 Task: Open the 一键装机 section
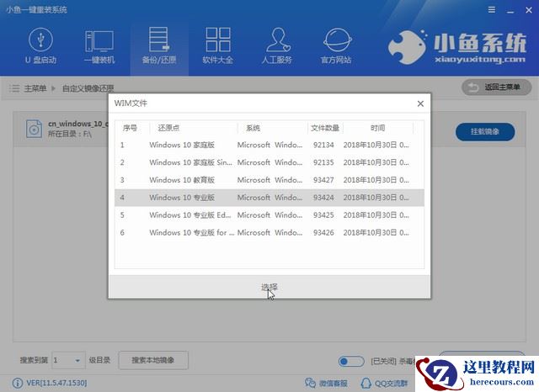pos(99,46)
